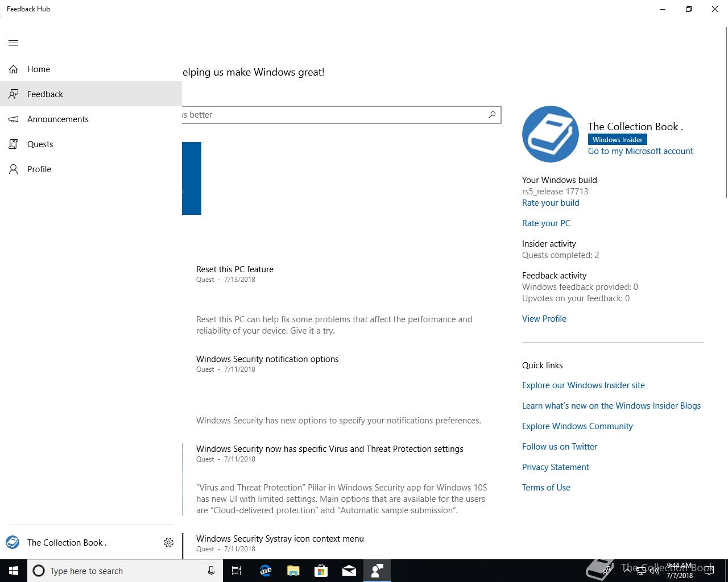
Task: Open Windows Security Systray icon context menu quest
Action: (280, 539)
